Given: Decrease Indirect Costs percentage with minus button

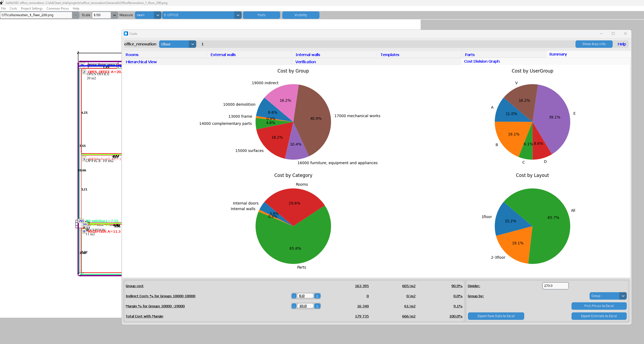Looking at the screenshot, I should click(x=294, y=296).
